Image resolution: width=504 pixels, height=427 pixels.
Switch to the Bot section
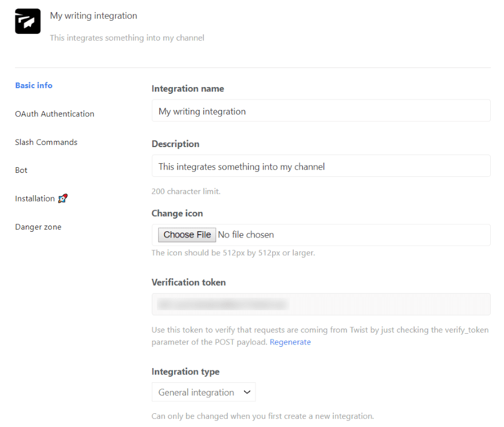pyautogui.click(x=21, y=170)
